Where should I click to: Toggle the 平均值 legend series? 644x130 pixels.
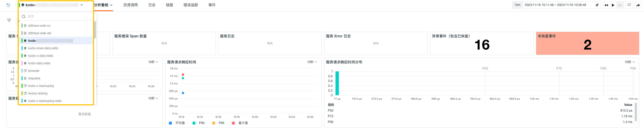[x=180, y=123]
